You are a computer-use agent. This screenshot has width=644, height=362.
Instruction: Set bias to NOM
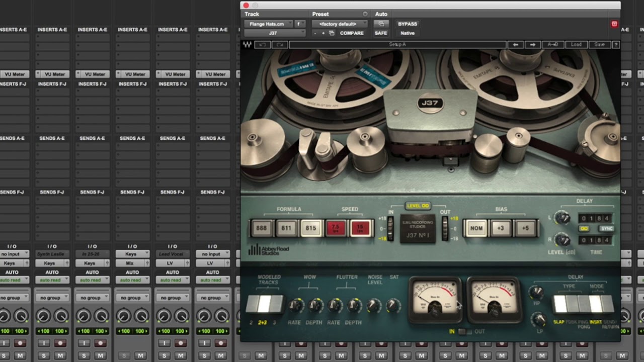[476, 228]
